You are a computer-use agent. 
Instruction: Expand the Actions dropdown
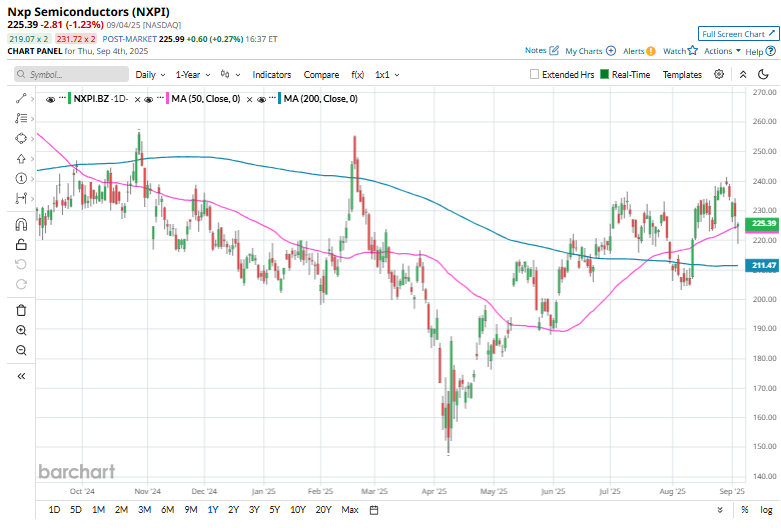[722, 51]
